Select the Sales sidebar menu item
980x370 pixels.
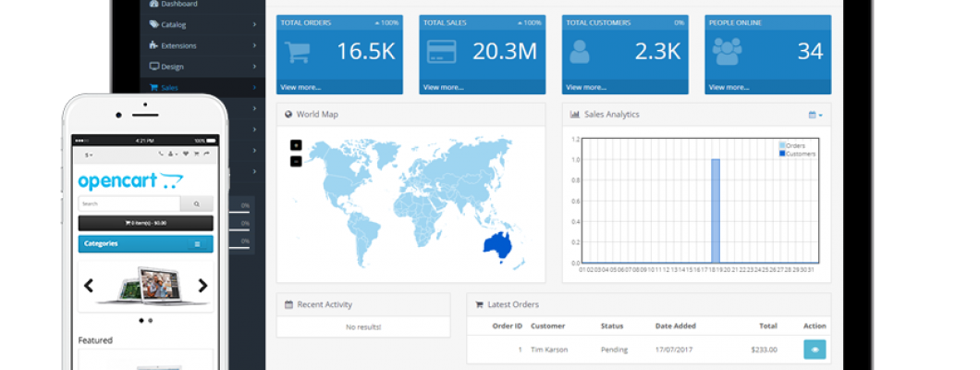(169, 88)
